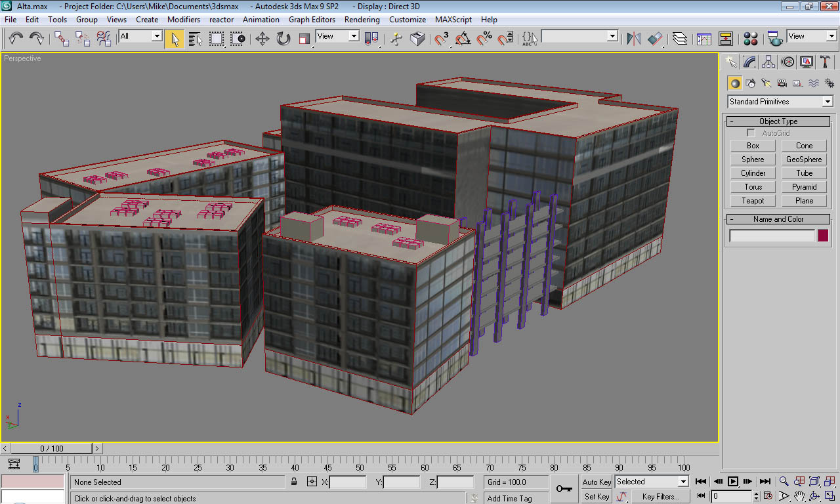Toggle the selection lock padlock

(295, 482)
